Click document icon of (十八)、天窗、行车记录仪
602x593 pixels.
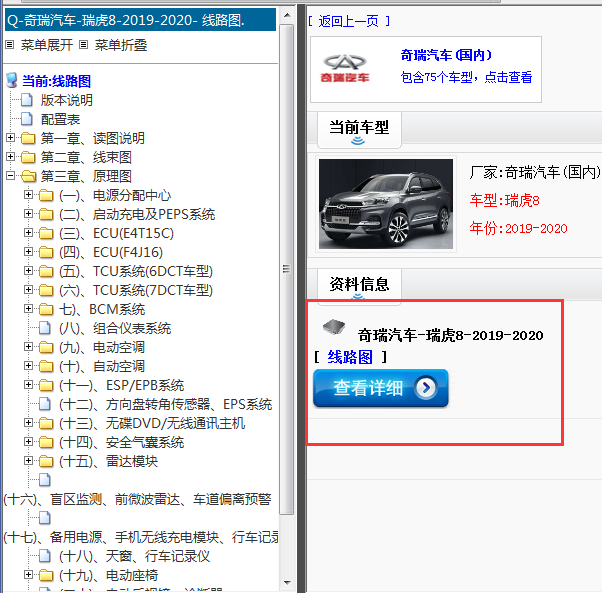point(45,556)
